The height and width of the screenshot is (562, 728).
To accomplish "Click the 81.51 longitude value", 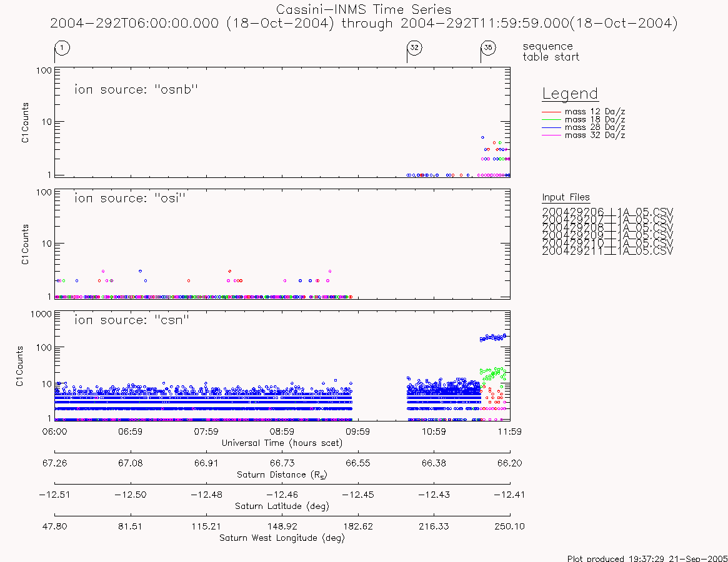I will coord(131,526).
